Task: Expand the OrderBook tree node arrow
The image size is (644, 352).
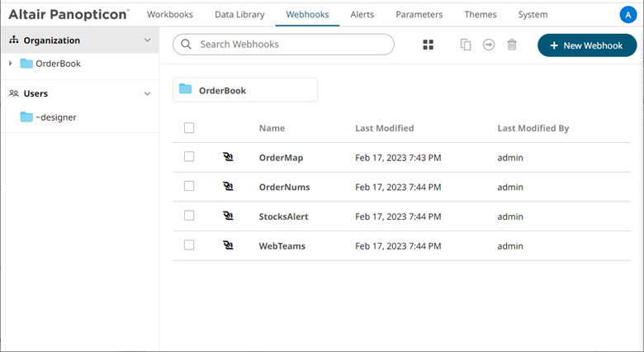Action: [x=10, y=64]
